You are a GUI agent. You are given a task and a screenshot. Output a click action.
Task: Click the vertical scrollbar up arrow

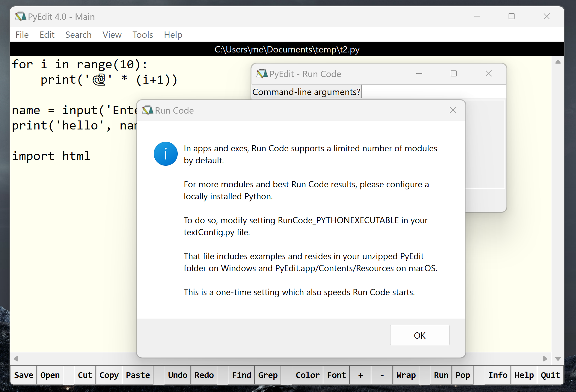pos(558,62)
